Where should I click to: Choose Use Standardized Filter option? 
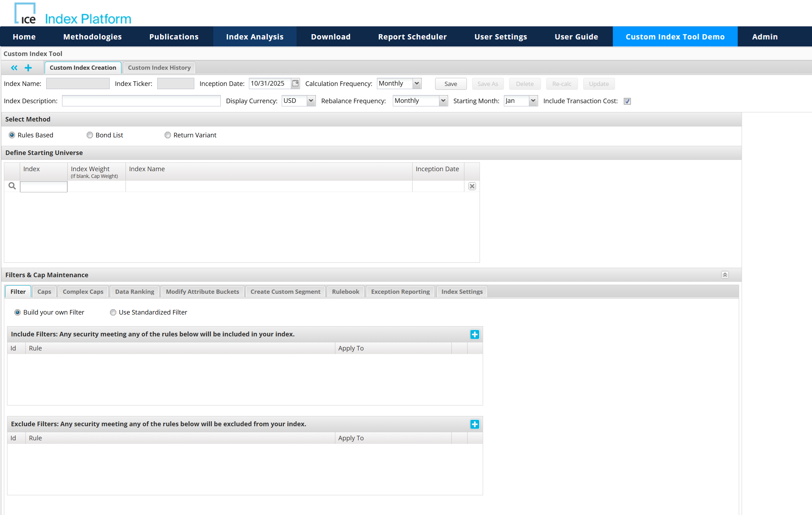point(113,312)
